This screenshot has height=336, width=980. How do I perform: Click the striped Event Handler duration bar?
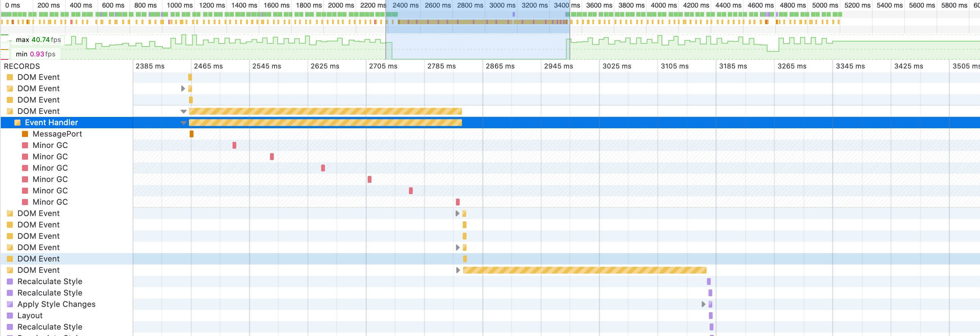pyautogui.click(x=325, y=122)
